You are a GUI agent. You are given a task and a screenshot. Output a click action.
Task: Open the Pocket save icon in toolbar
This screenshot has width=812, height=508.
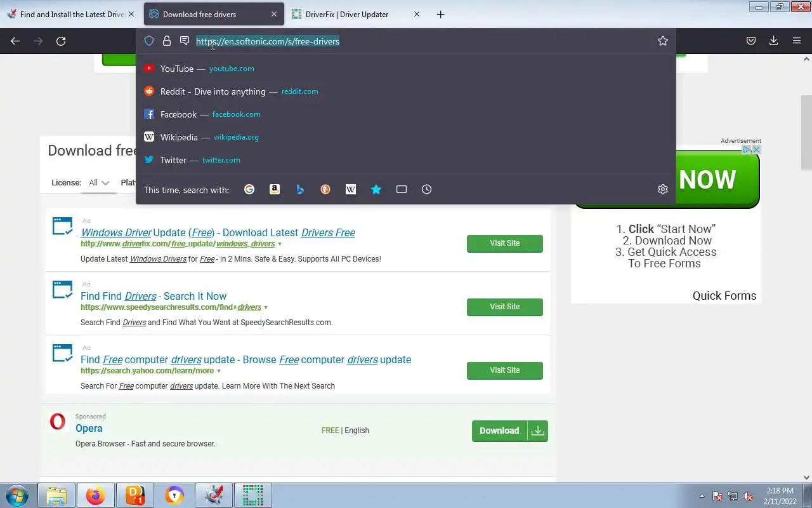pos(751,41)
